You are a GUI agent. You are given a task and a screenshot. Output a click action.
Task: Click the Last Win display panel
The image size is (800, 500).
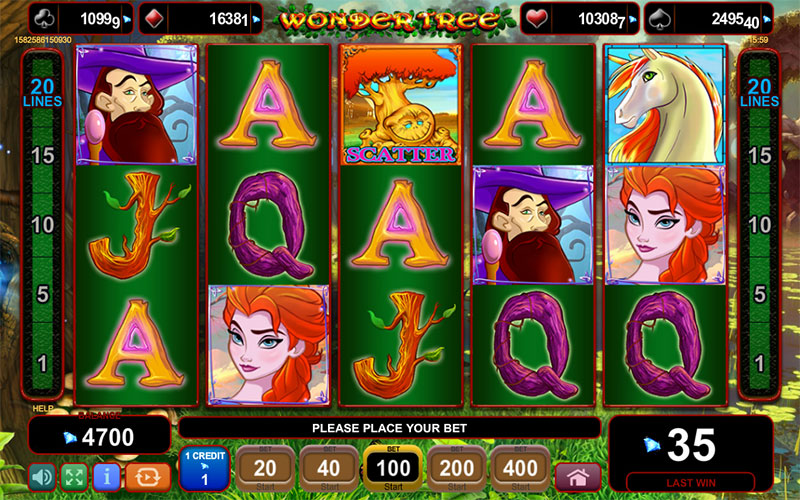pos(690,454)
